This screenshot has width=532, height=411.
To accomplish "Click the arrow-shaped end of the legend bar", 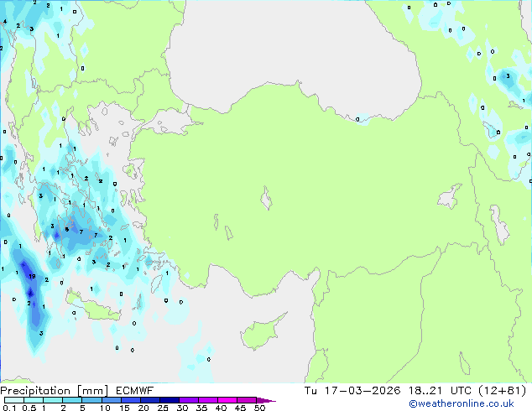I will tap(266, 400).
